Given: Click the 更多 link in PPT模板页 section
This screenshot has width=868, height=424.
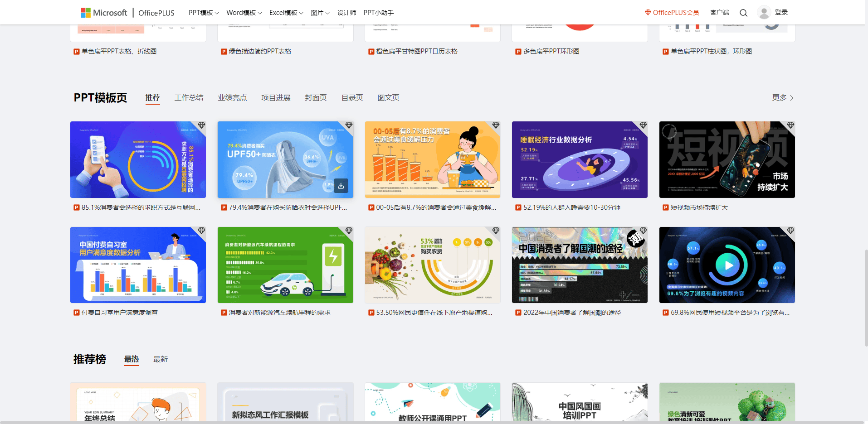Looking at the screenshot, I should click(780, 97).
